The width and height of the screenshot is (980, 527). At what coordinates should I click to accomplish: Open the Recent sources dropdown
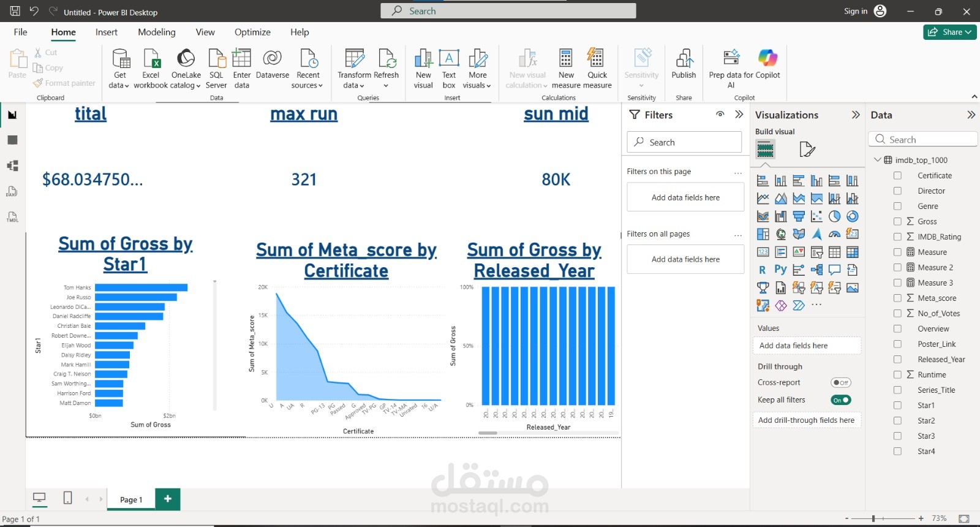pyautogui.click(x=307, y=69)
